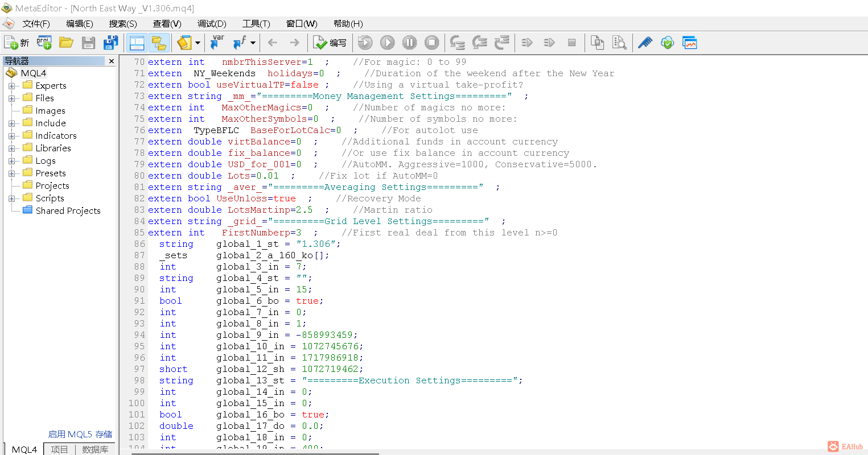Screen dimensions: 868x455
Task: Expand the Include folder
Action: point(11,123)
